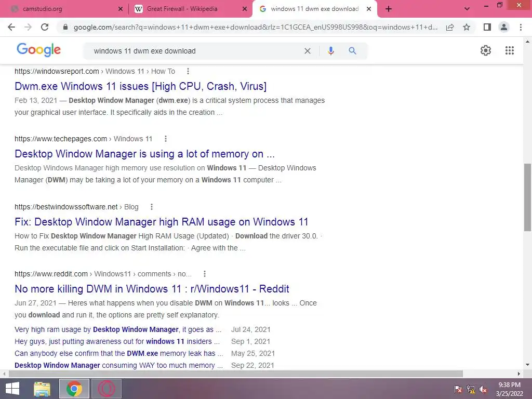
Task: Open Desktop Window Manager memory result
Action: click(x=144, y=154)
